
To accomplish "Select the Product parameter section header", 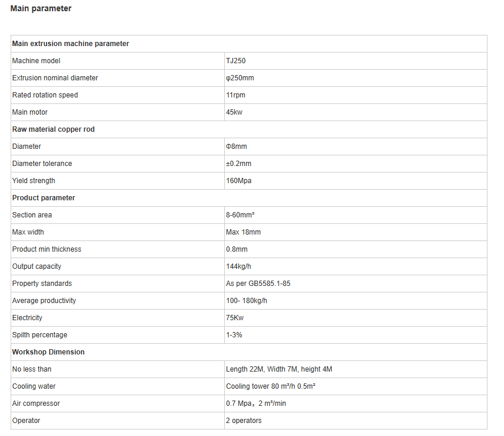I will (x=249, y=198).
